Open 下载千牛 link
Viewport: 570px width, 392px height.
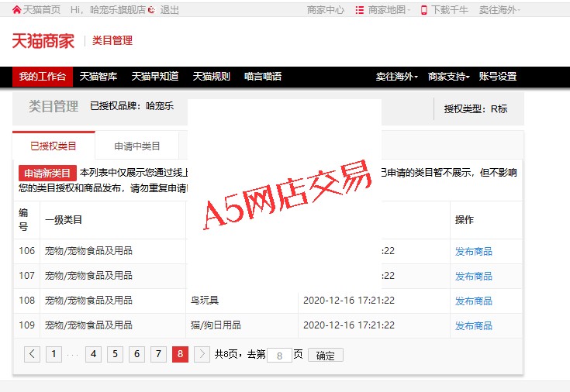click(449, 10)
